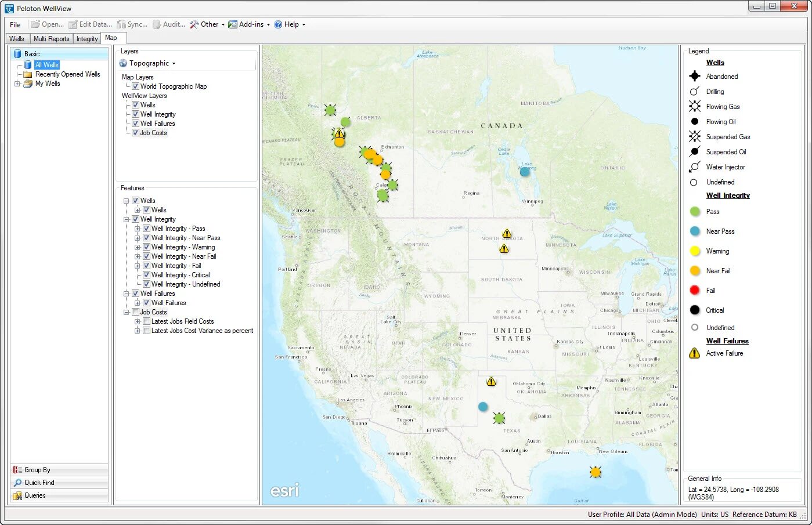Collapse the Job Costs features group
The image size is (812, 525).
tap(127, 312)
